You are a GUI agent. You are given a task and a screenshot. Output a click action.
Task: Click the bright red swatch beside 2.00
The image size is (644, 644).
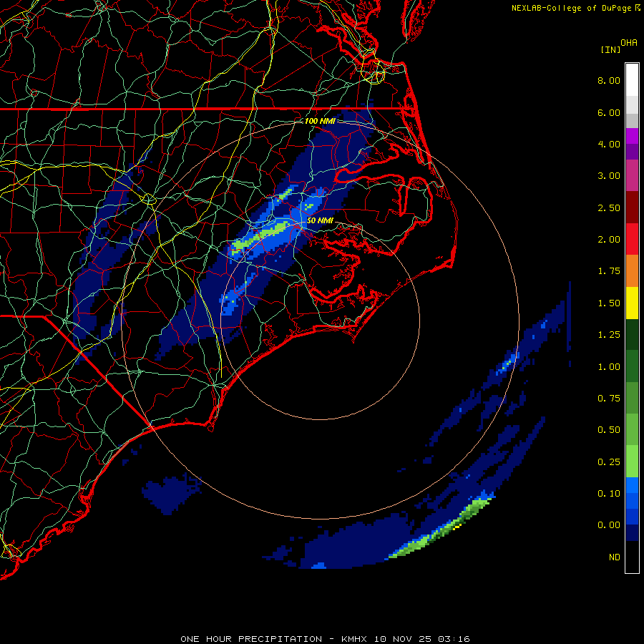(x=632, y=239)
